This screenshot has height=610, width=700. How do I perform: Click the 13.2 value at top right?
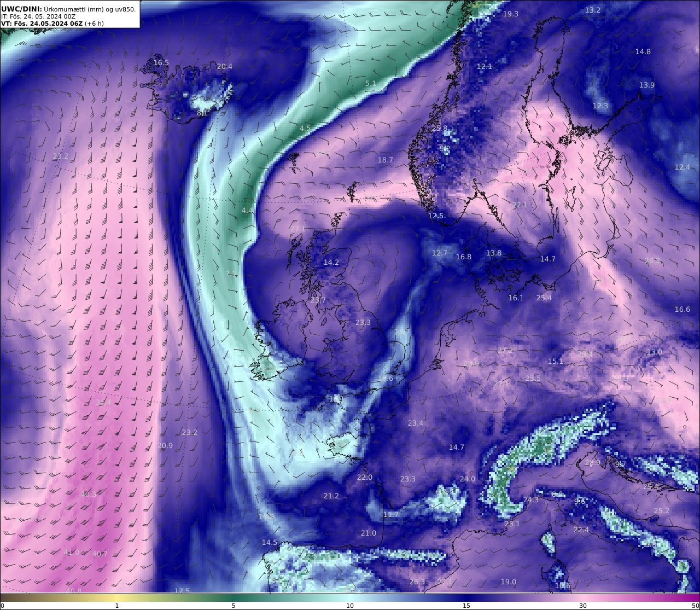coord(593,10)
